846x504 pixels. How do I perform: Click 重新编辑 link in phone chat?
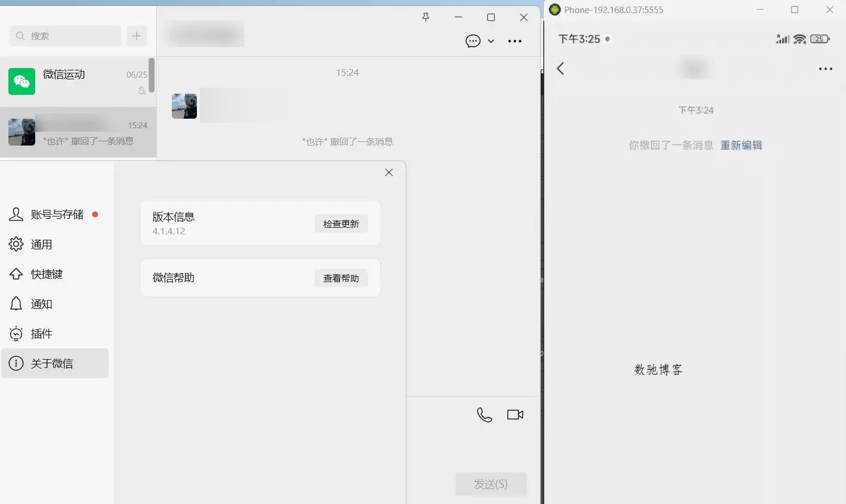[x=741, y=145]
